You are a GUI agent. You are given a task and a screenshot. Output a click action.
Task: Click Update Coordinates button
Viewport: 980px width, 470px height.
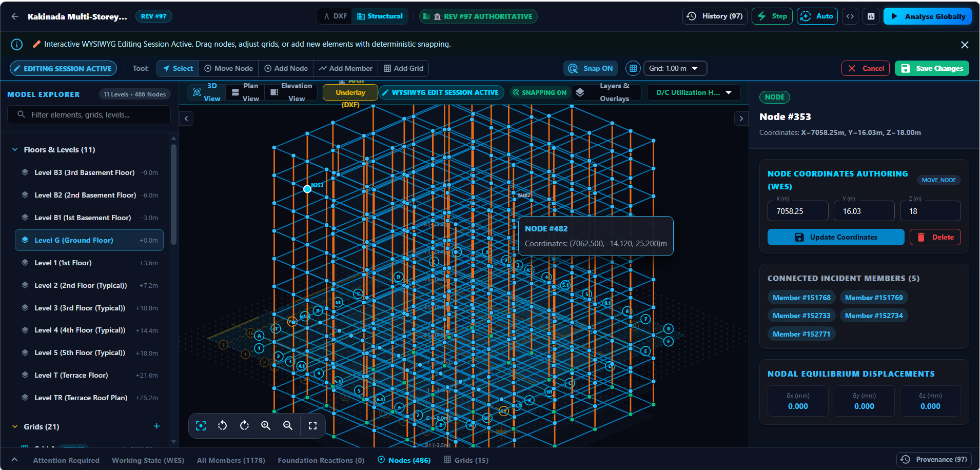point(836,237)
